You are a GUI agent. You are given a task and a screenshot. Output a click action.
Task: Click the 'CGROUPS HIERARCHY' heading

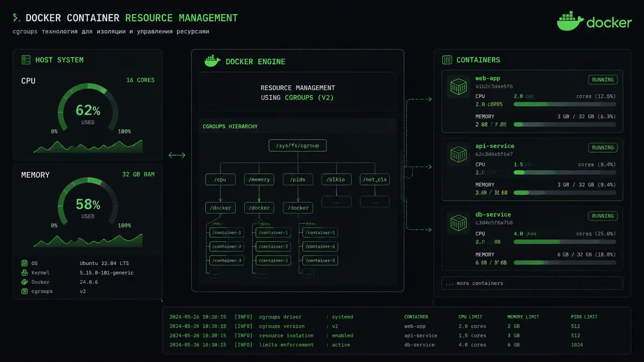click(230, 127)
